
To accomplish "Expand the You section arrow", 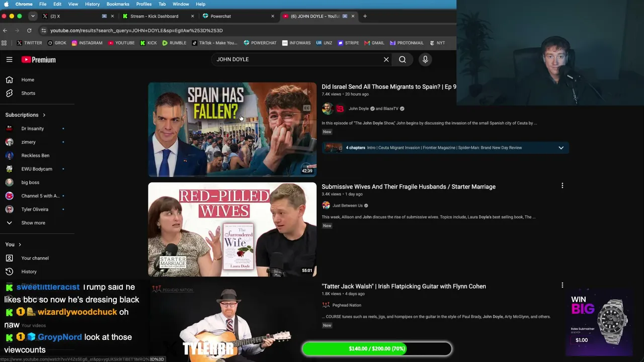I will coord(20,245).
